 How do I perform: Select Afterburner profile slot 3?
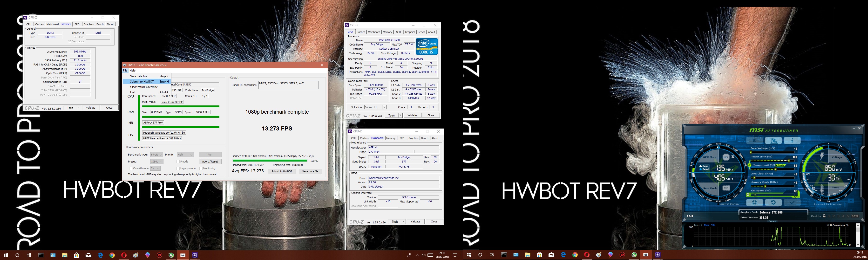[x=839, y=216]
